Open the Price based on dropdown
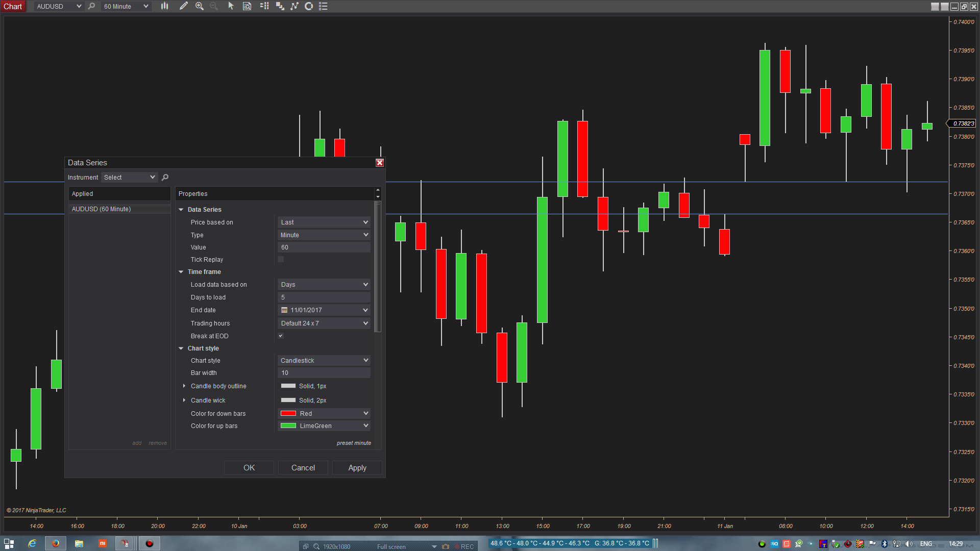The image size is (980, 551). (324, 222)
